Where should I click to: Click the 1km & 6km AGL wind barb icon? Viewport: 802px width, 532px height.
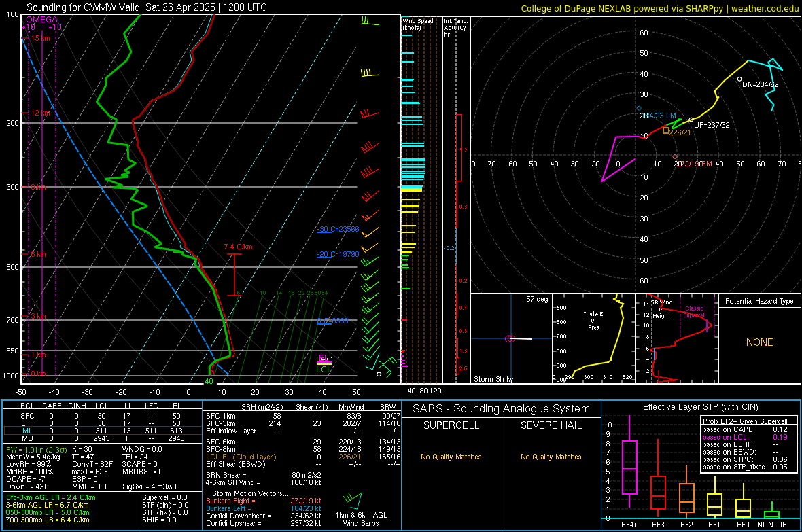tap(353, 499)
